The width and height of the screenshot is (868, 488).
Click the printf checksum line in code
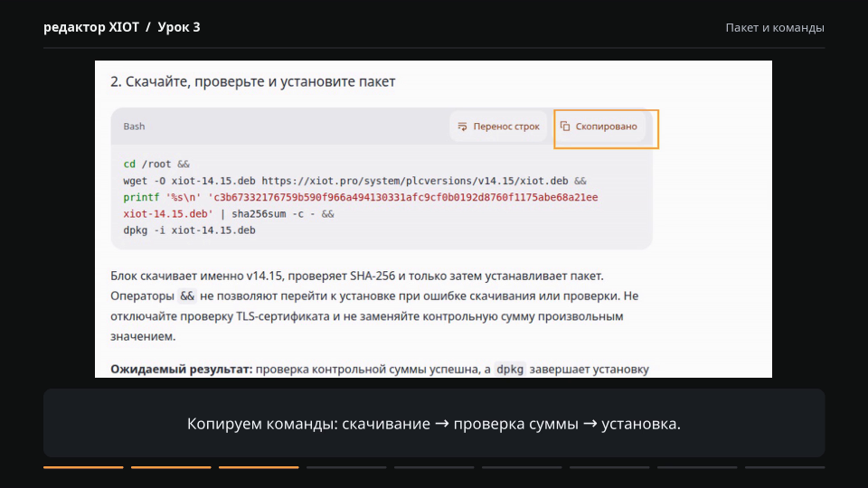click(361, 197)
